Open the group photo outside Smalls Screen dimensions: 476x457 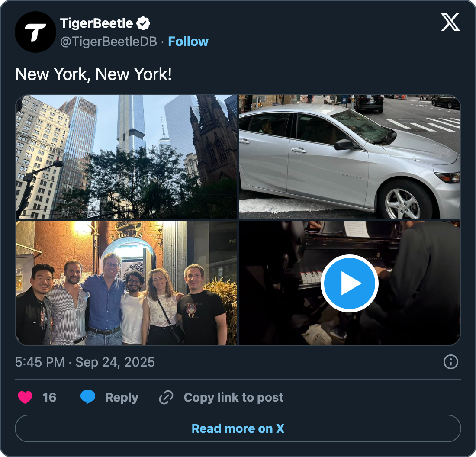(126, 283)
